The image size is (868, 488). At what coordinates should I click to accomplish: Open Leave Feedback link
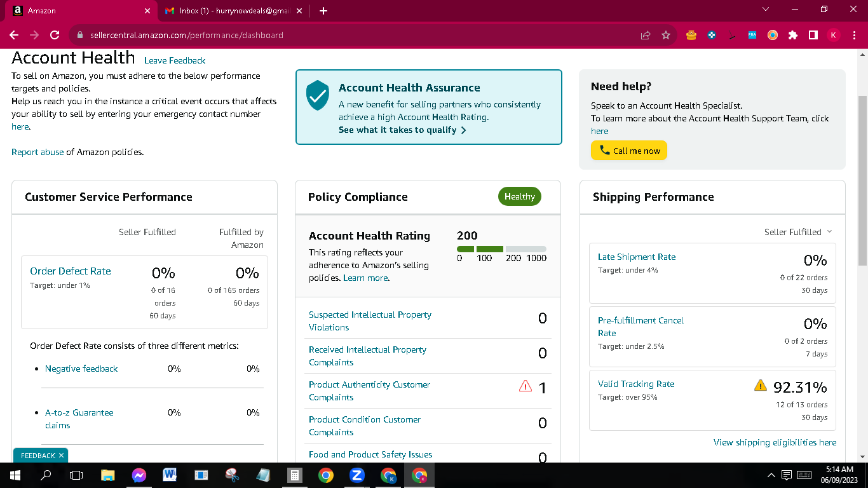point(175,61)
